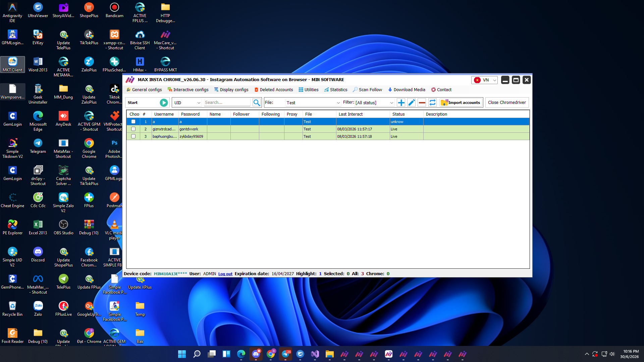This screenshot has width=644, height=362.
Task: Open the AnyDesk desktop icon
Action: [x=63, y=119]
